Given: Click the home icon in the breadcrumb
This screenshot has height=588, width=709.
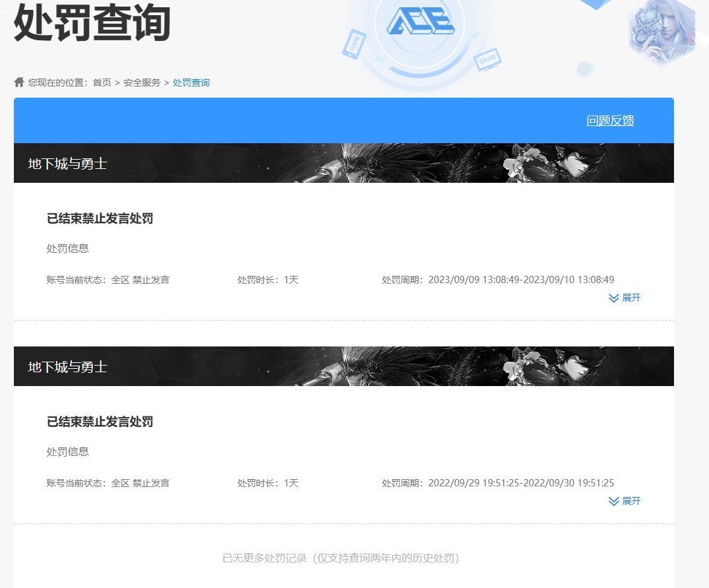Looking at the screenshot, I should tap(19, 82).
